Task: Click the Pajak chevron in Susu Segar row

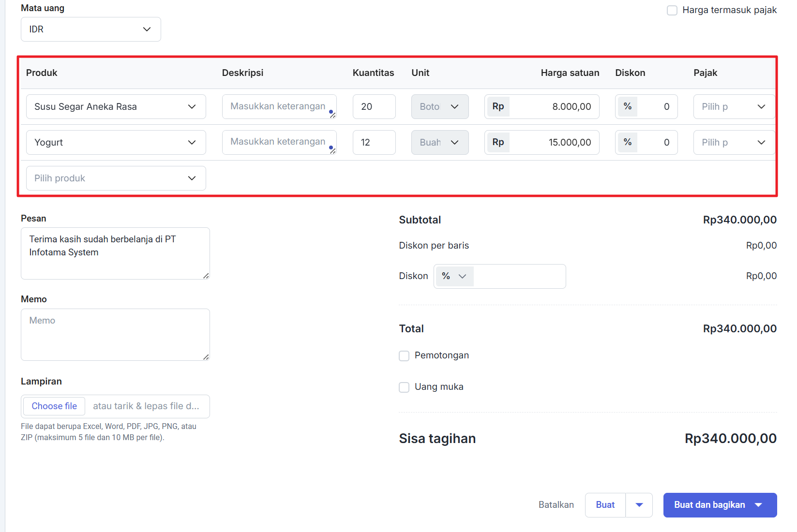Action: coord(761,107)
